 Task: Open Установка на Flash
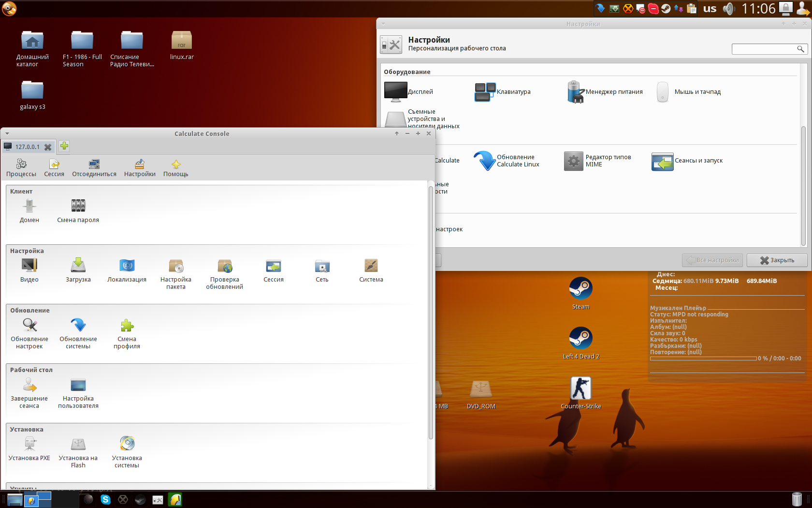coord(78,452)
